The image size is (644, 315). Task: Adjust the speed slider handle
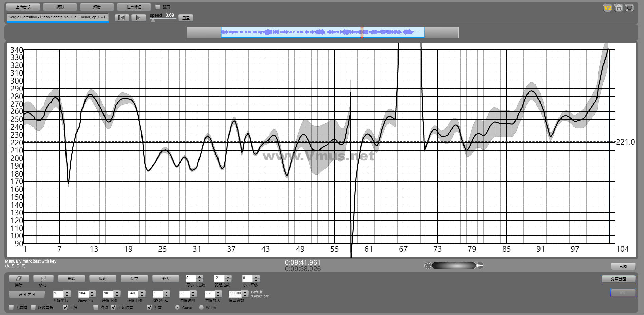(153, 20)
